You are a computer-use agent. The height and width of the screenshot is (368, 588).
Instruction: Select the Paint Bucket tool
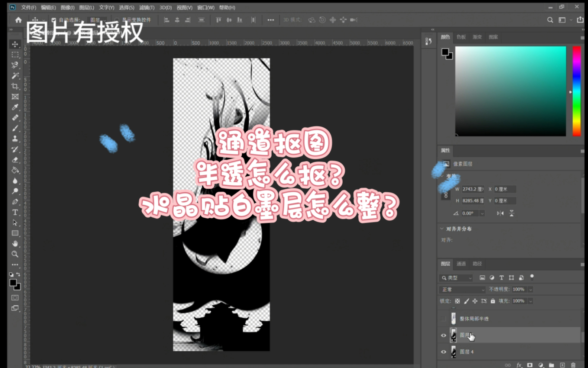[15, 170]
